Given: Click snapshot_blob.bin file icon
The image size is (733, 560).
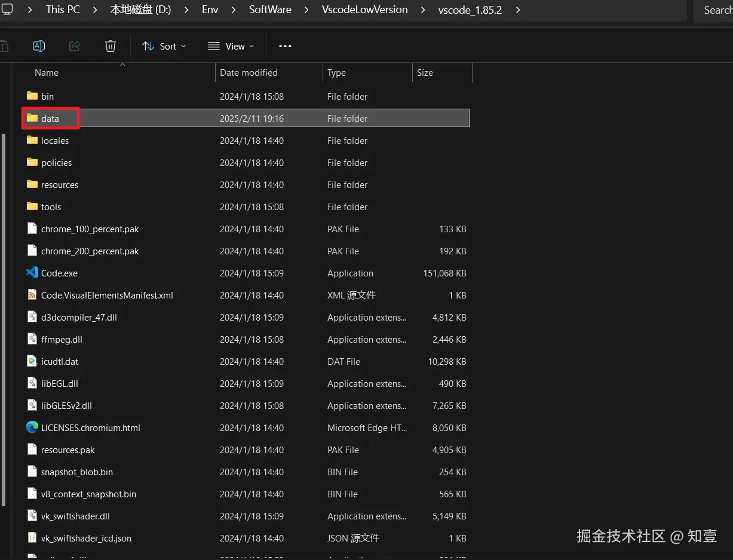Looking at the screenshot, I should tap(32, 472).
